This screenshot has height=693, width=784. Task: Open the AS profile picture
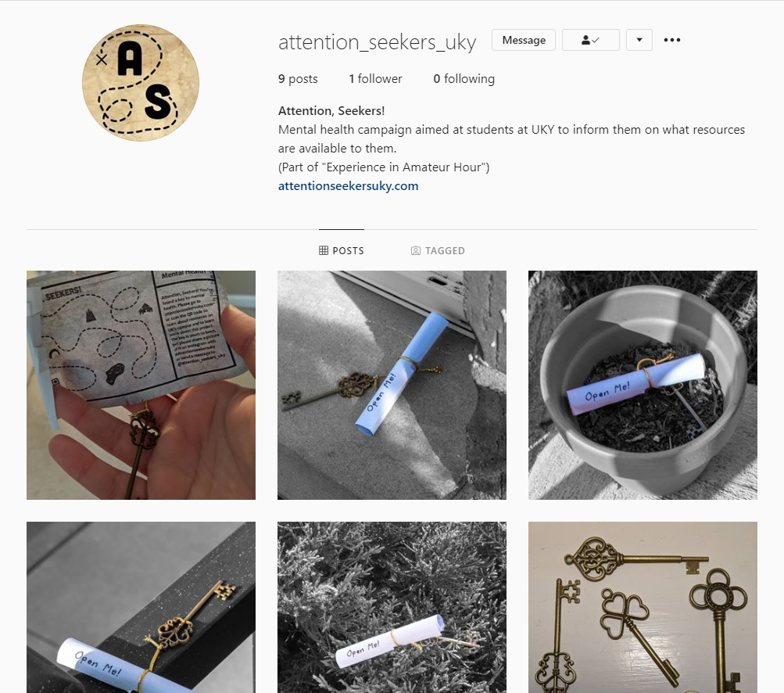pos(141,83)
